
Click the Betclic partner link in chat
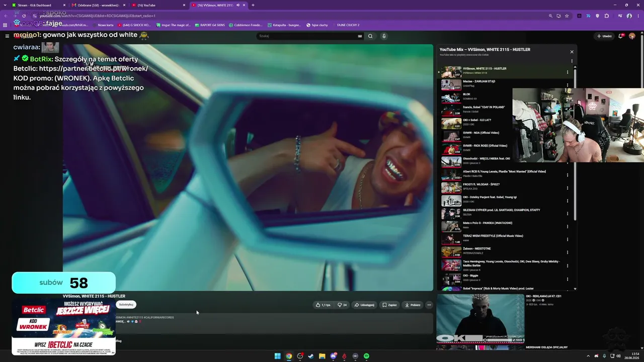93,68
